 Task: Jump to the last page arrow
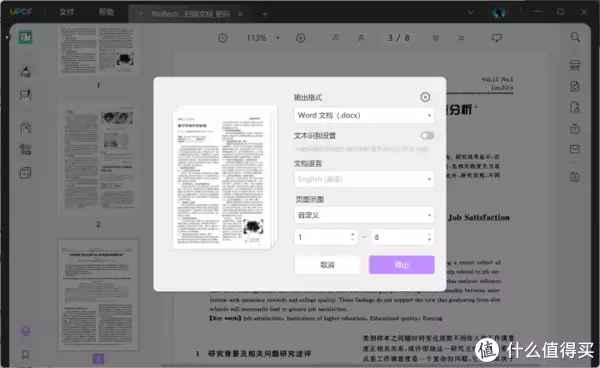(461, 37)
